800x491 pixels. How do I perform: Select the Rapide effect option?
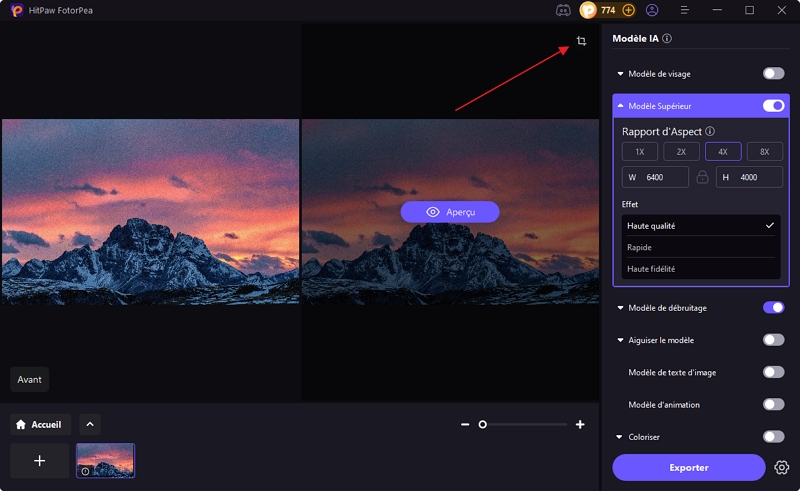pyautogui.click(x=700, y=247)
